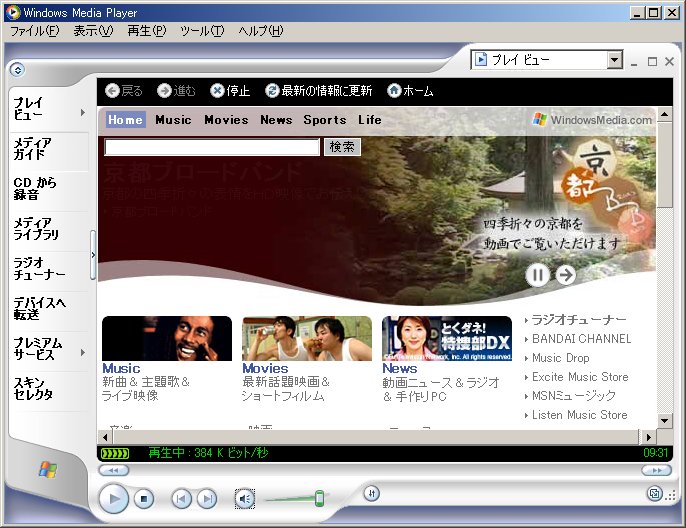Advance banner with the arrow button
The image size is (686, 528).
point(566,275)
